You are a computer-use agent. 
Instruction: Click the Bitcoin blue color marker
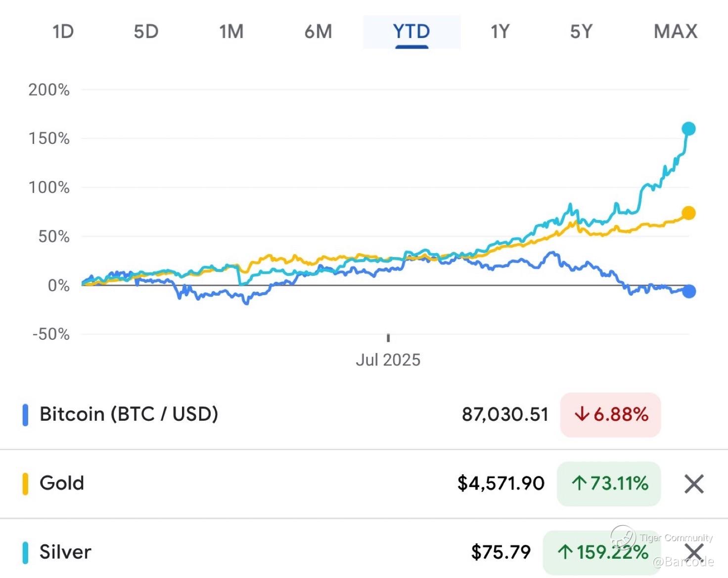coord(25,415)
